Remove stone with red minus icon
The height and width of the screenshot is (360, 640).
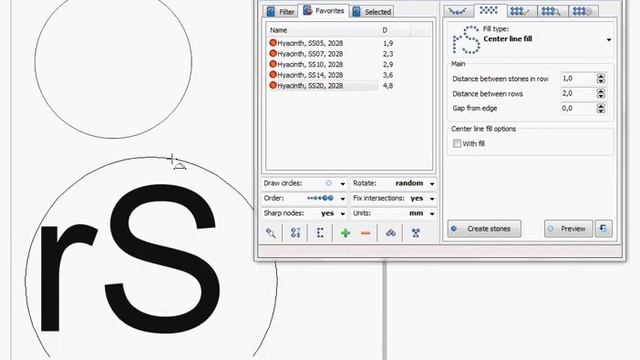pyautogui.click(x=366, y=233)
